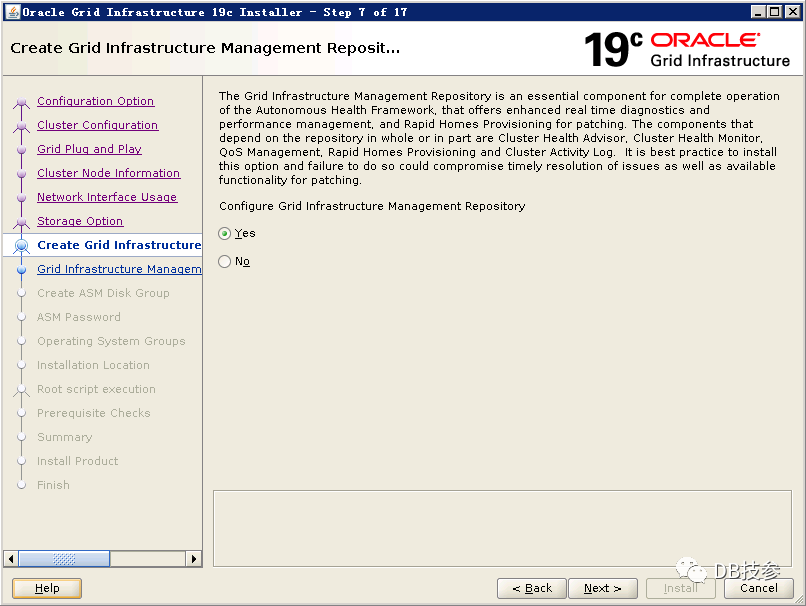Viewport: 806px width, 606px height.
Task: Click the Cluster Configuration step bullet icon
Action: click(x=22, y=126)
